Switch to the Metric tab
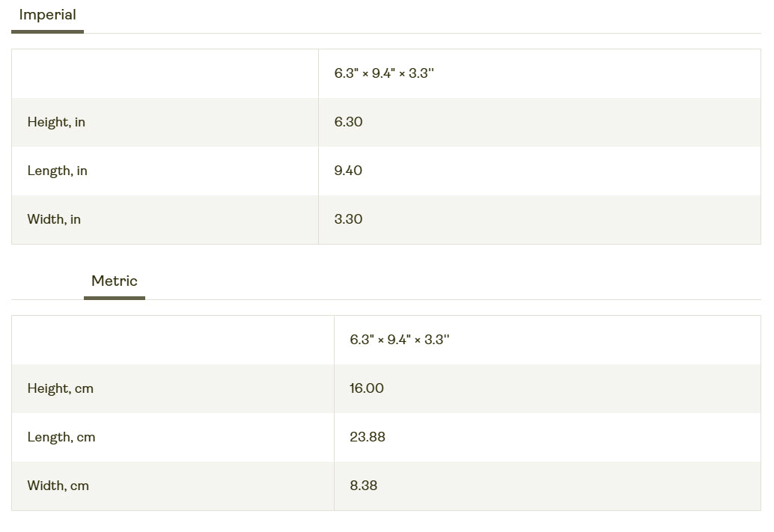 tap(115, 281)
